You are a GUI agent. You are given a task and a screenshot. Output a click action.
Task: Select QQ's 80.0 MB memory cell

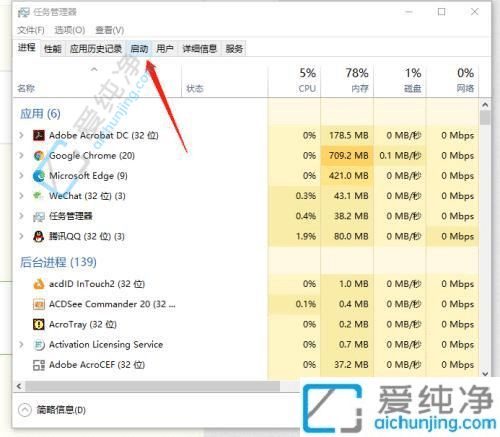pyautogui.click(x=347, y=236)
